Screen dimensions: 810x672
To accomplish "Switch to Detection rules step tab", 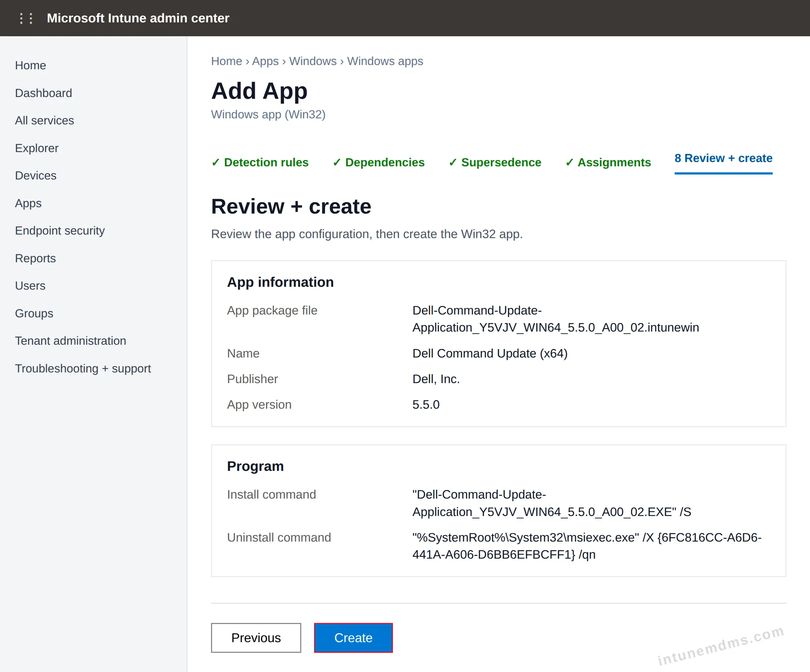I will [x=260, y=162].
